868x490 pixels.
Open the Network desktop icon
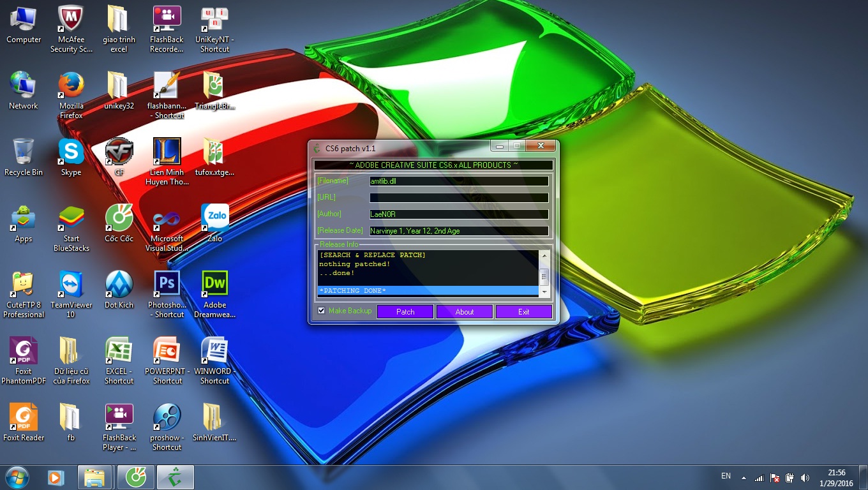click(x=24, y=91)
